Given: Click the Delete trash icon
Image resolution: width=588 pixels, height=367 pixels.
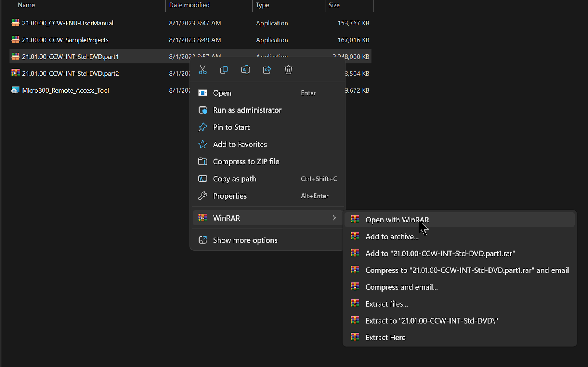Looking at the screenshot, I should click(288, 70).
